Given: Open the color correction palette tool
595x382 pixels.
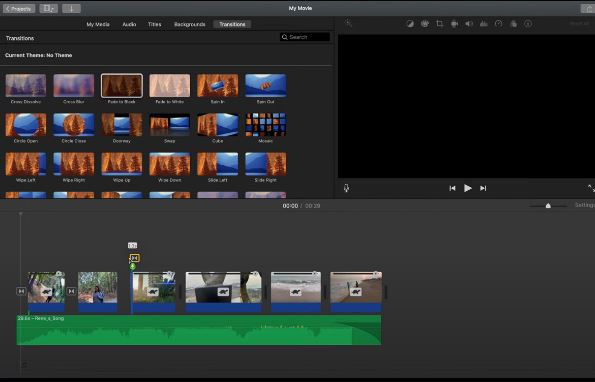Looking at the screenshot, I should coord(425,24).
